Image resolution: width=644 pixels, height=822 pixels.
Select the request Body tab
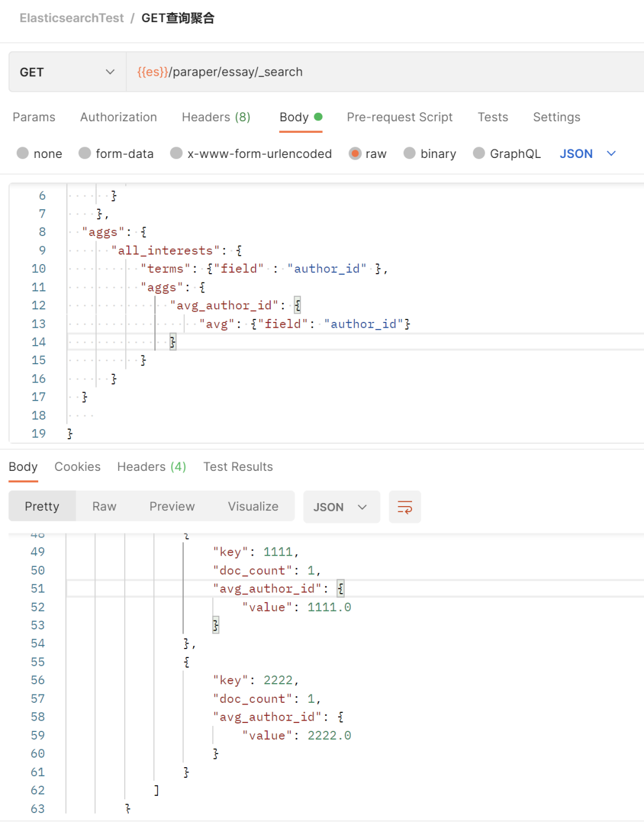pyautogui.click(x=301, y=117)
